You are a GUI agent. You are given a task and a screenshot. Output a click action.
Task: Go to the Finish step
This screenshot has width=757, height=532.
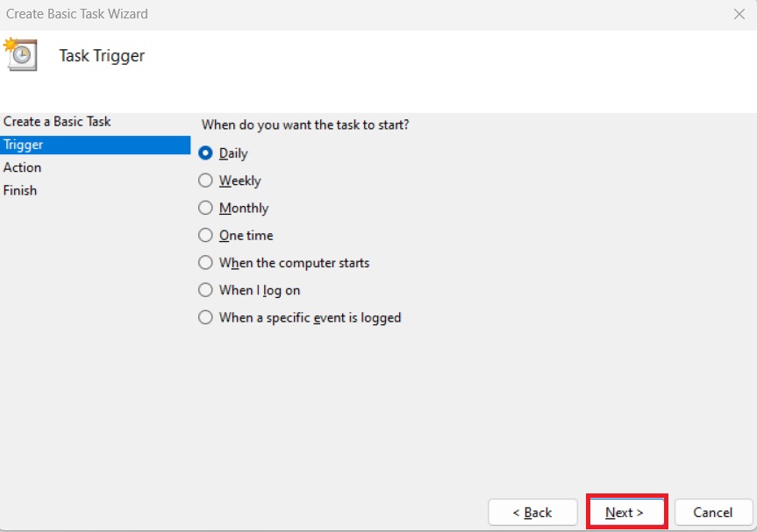[20, 190]
